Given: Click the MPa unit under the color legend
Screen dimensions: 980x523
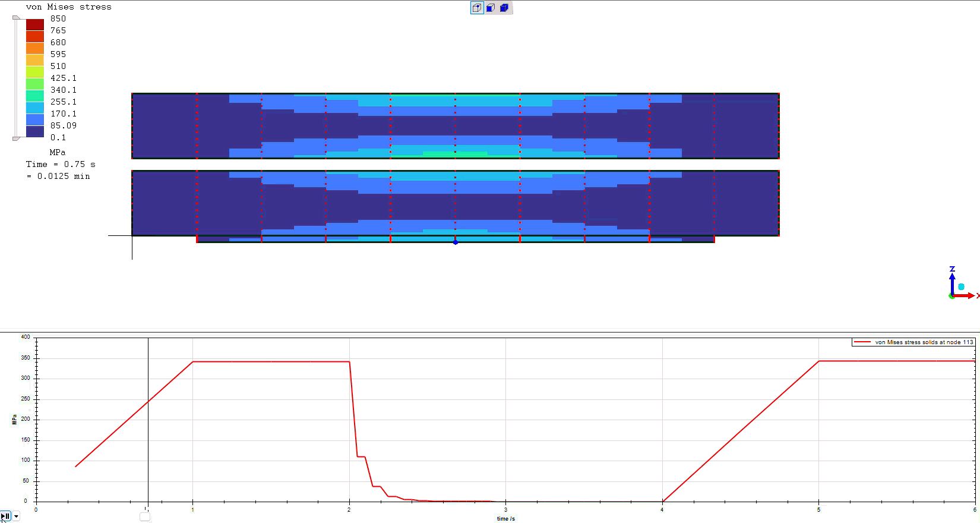Looking at the screenshot, I should (58, 152).
